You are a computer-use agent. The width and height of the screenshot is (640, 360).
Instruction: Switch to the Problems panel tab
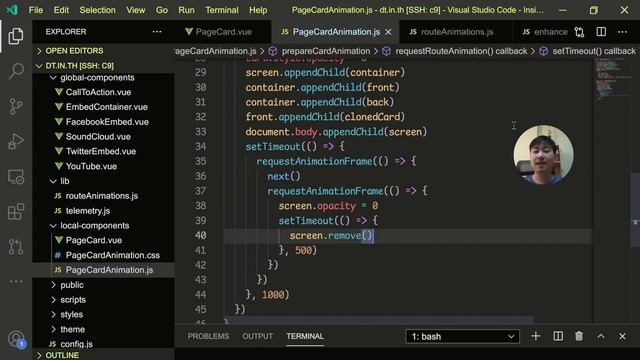tap(208, 336)
